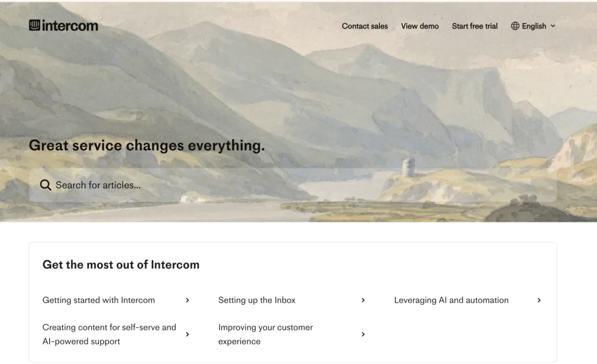Click arrow beside Setting up the Inbox

tap(363, 300)
